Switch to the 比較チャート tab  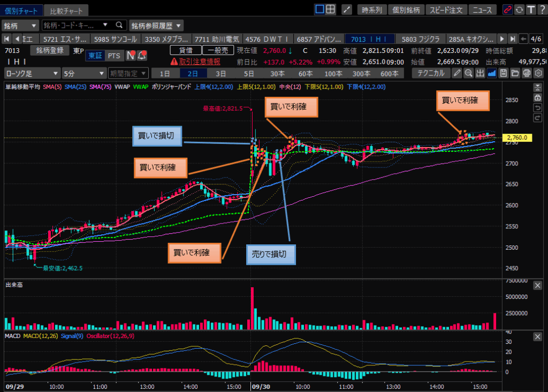66,11
